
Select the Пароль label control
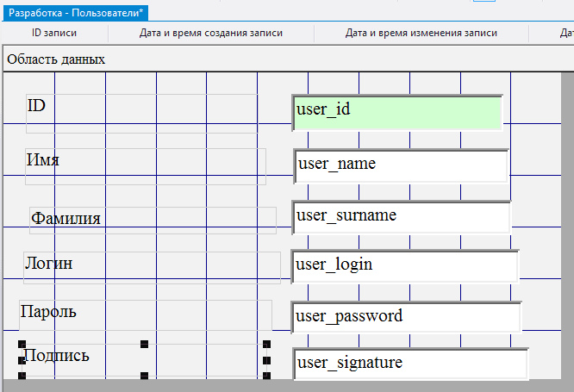click(48, 311)
